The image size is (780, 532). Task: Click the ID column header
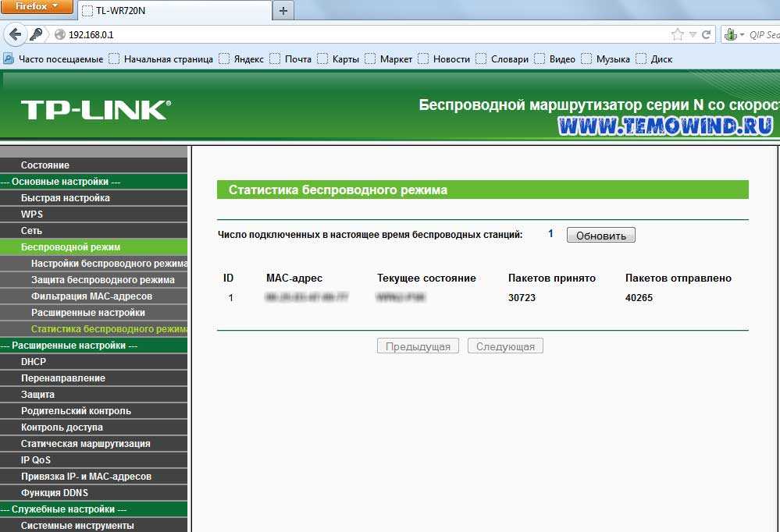coord(228,278)
